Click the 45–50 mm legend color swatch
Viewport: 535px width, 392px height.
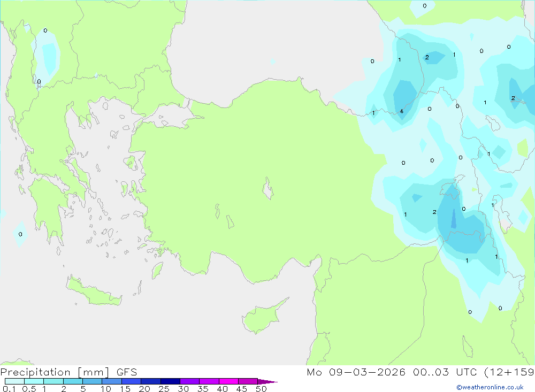click(x=248, y=381)
